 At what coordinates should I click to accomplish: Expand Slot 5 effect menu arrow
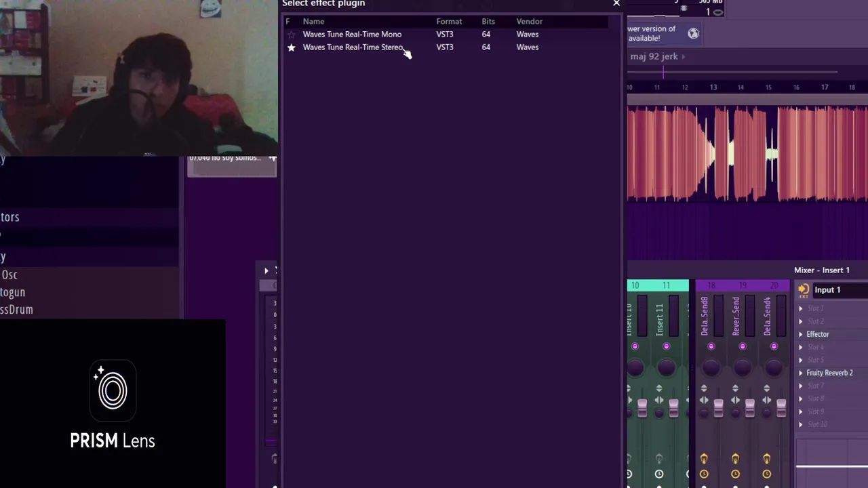point(800,361)
